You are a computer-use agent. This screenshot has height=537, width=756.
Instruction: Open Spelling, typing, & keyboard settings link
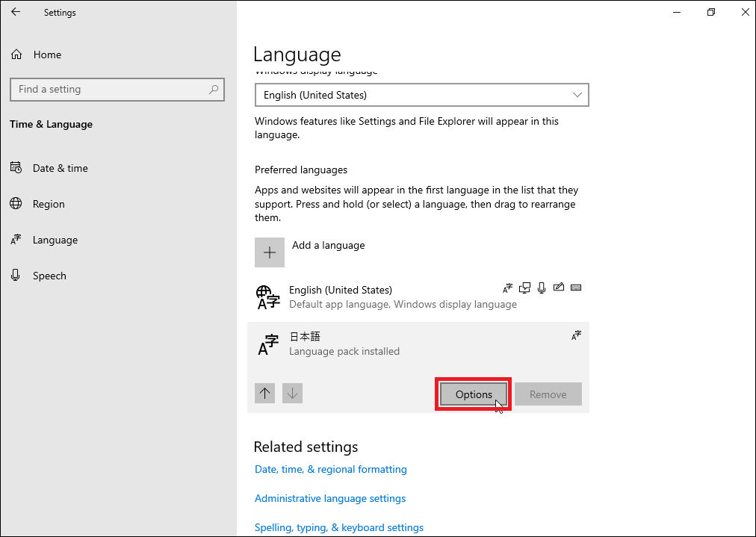click(338, 527)
